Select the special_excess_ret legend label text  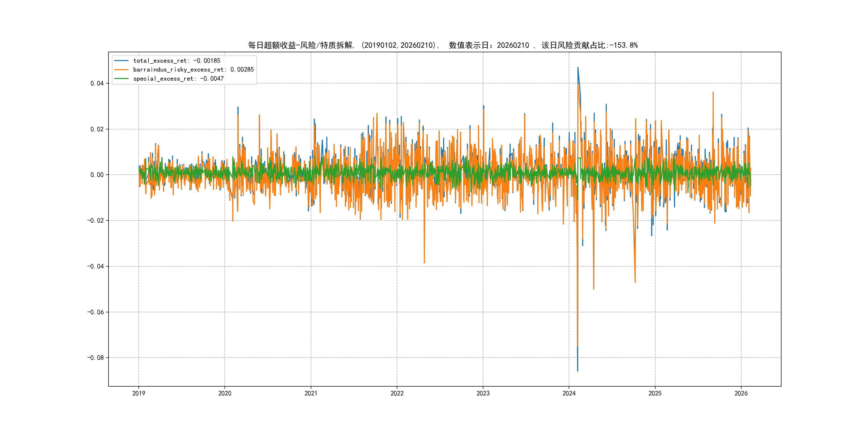pyautogui.click(x=178, y=78)
